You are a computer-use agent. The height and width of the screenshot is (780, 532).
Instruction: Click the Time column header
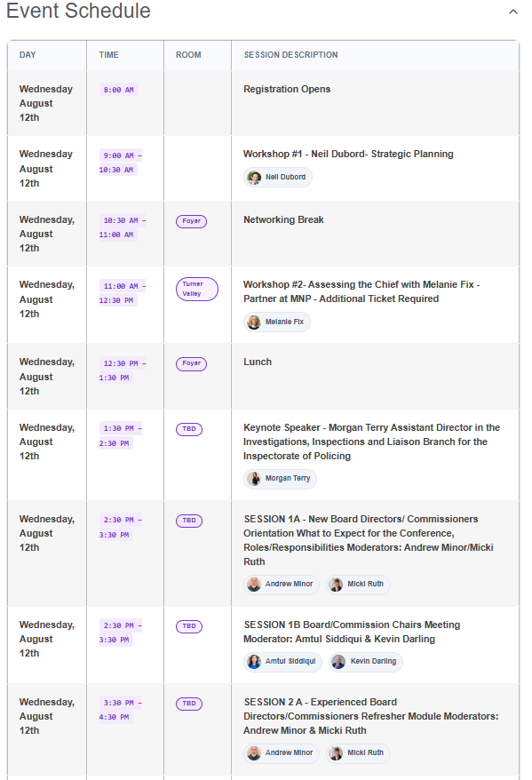(x=108, y=55)
